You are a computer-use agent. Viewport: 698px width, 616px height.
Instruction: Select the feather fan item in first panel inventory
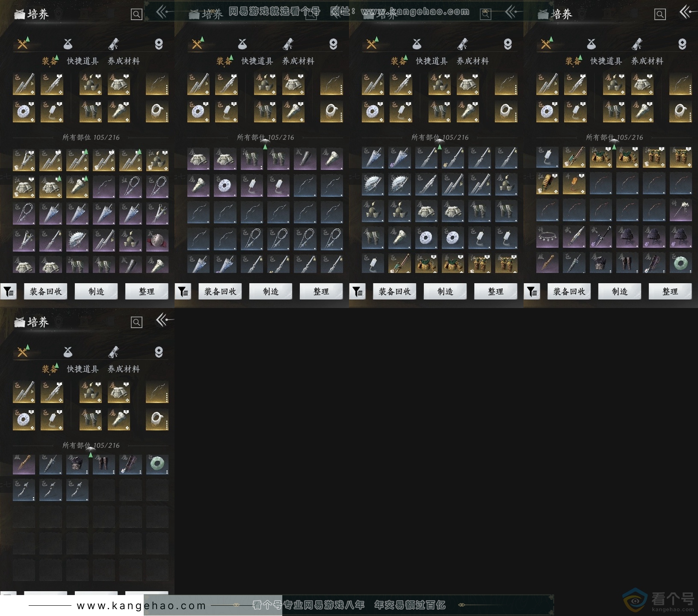click(77, 240)
